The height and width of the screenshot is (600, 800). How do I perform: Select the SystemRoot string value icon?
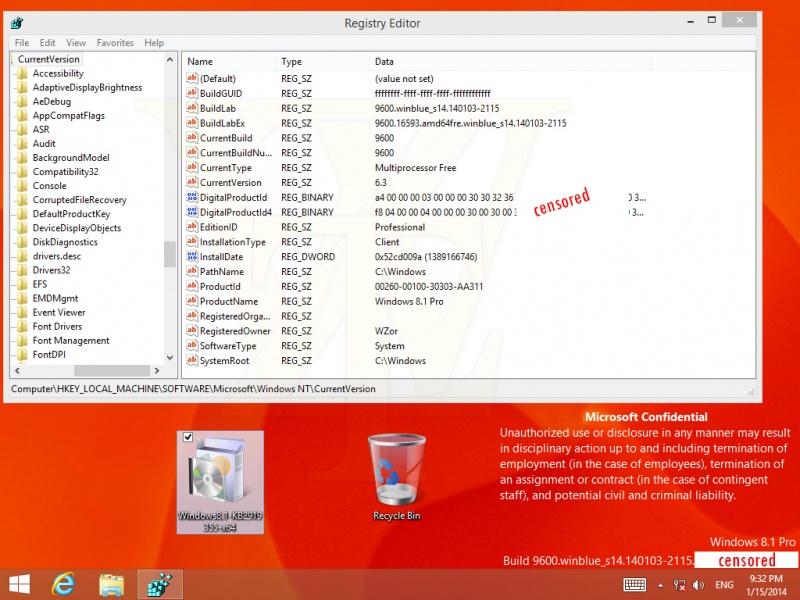coord(192,360)
